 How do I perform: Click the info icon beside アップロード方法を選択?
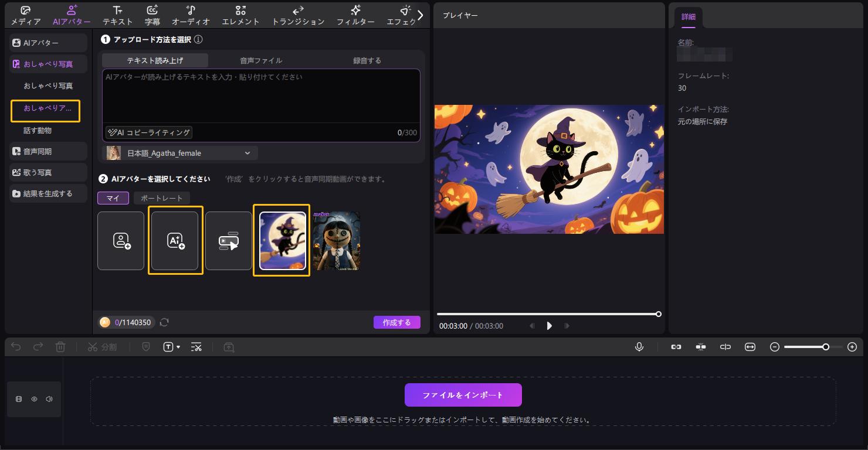click(x=198, y=39)
